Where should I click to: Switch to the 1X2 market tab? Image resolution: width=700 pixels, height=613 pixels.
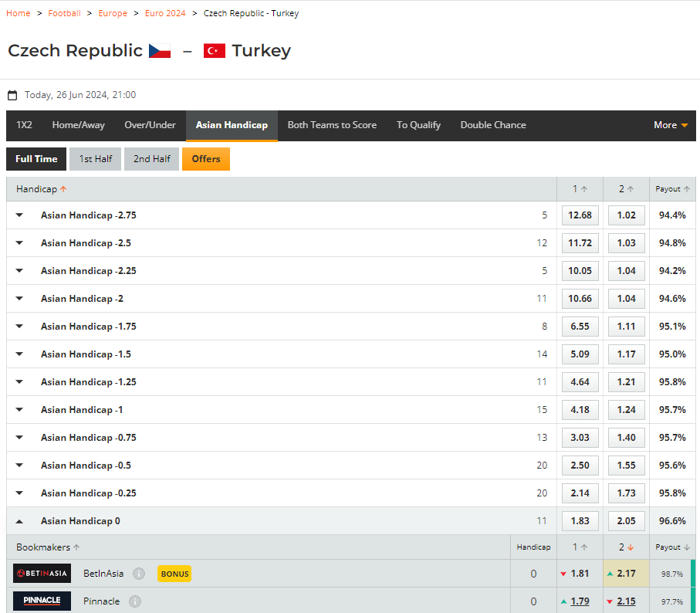click(24, 126)
